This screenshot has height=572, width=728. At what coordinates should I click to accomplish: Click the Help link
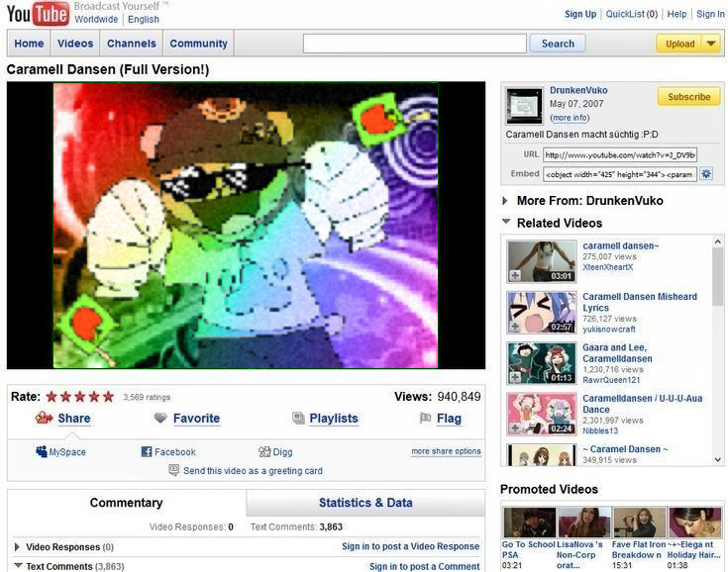[676, 14]
